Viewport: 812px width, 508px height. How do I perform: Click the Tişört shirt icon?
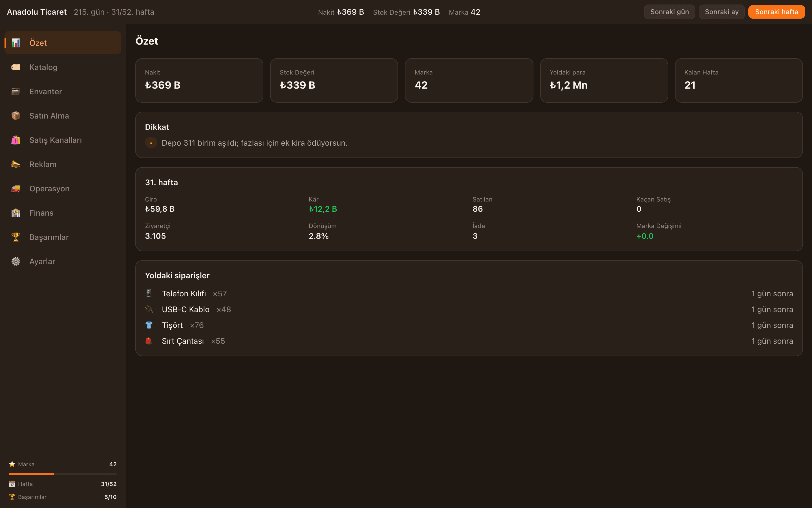coord(149,325)
